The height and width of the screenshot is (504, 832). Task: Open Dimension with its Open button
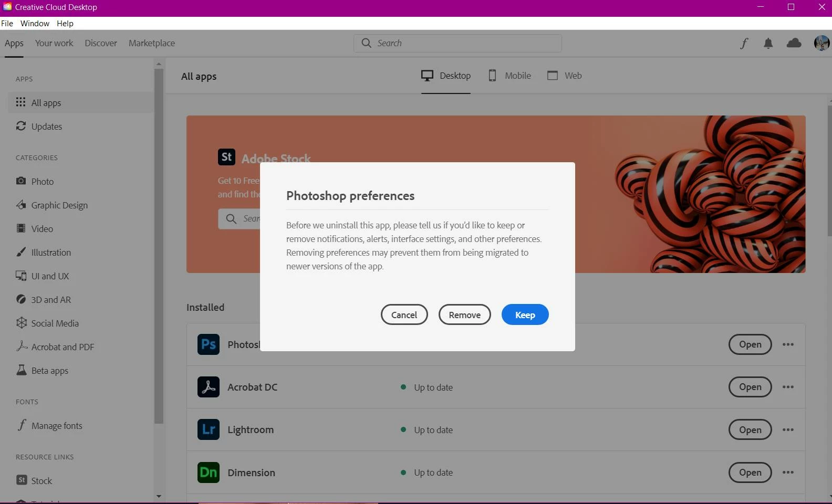(750, 472)
